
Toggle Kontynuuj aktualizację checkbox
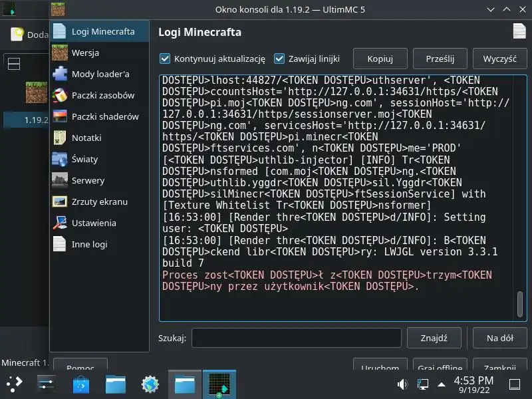(x=165, y=59)
